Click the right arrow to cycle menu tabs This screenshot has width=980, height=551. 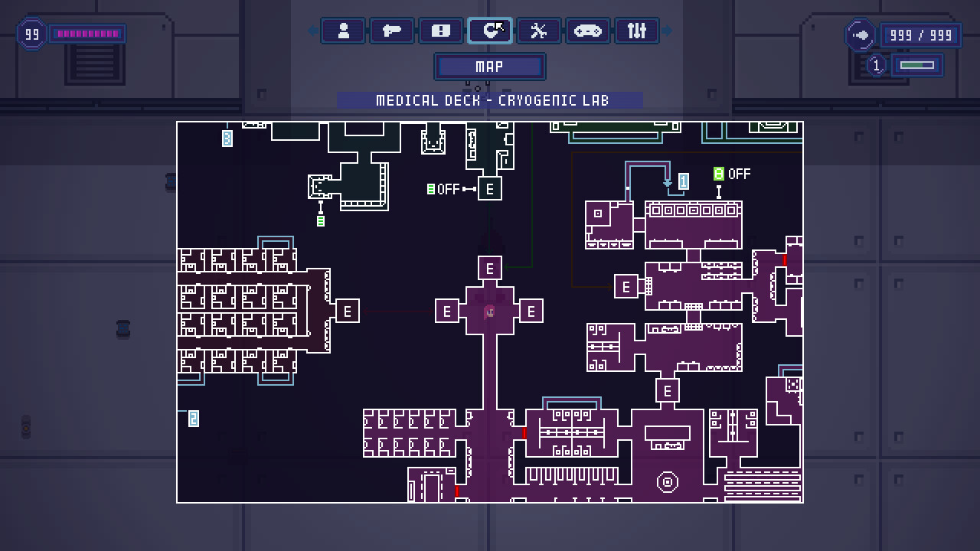coord(668,31)
